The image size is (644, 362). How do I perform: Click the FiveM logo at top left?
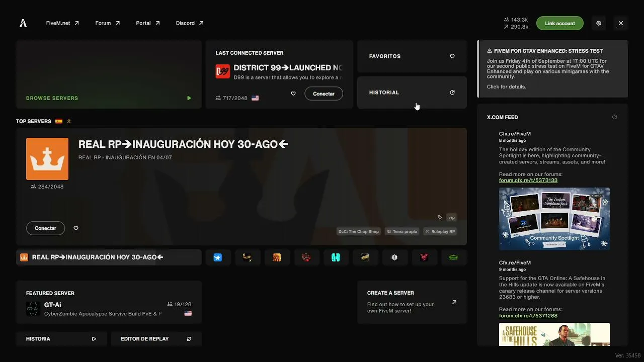click(23, 23)
